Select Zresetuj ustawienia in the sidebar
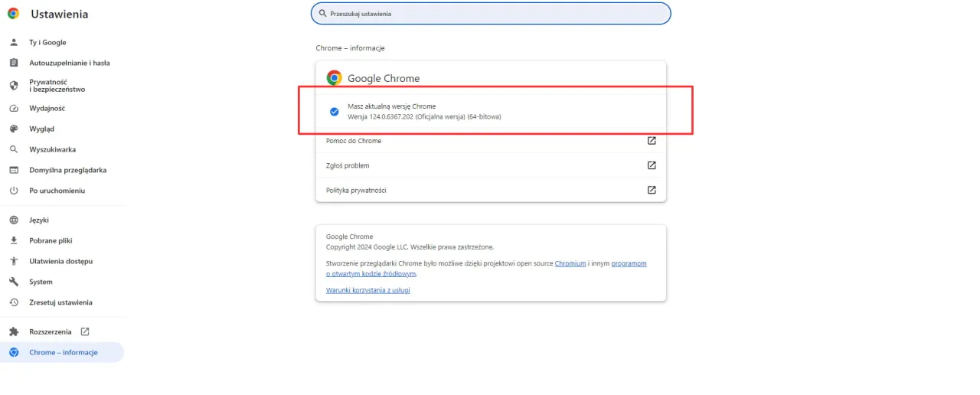This screenshot has height=395, width=980. 60,302
